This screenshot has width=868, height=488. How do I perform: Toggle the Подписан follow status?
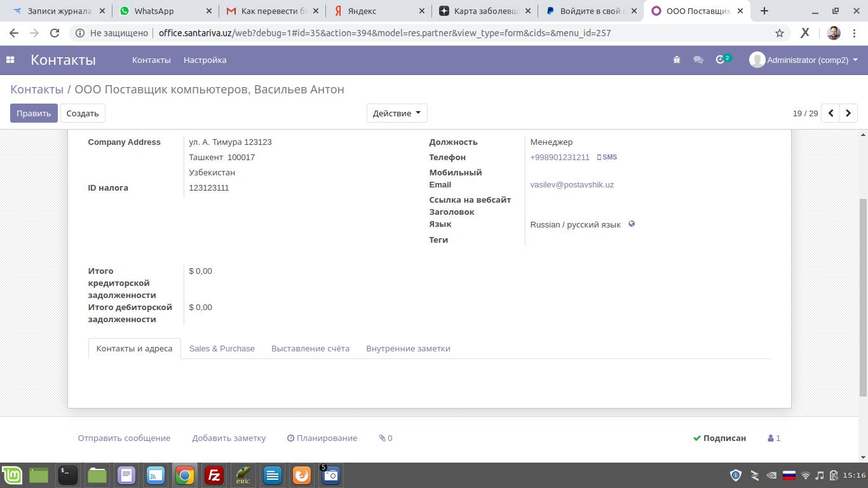(x=719, y=438)
